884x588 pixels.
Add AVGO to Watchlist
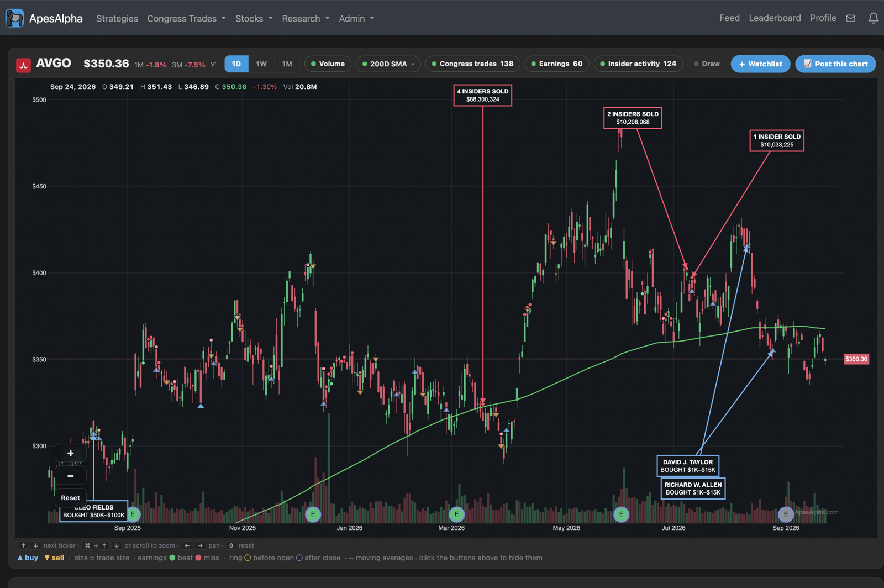760,64
